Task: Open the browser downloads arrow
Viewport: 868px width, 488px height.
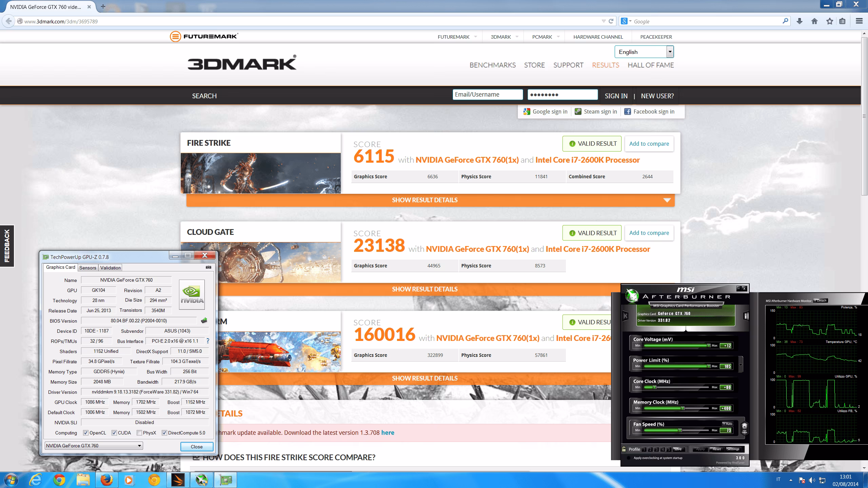Action: click(x=800, y=21)
